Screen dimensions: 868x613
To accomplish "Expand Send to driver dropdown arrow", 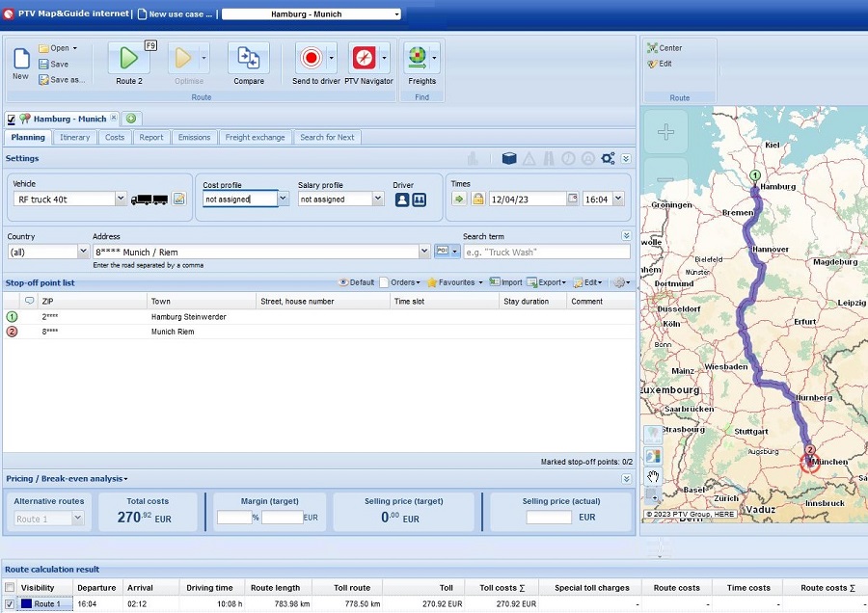I will (x=332, y=58).
